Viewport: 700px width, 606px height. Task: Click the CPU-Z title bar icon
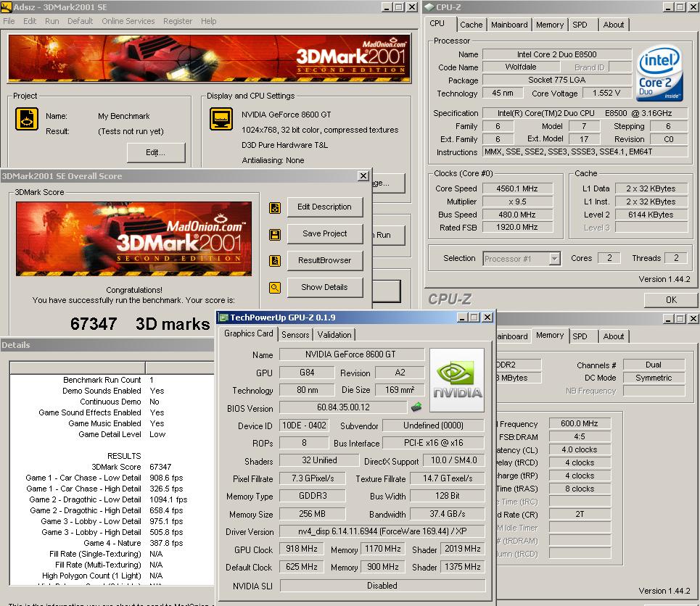point(429,7)
